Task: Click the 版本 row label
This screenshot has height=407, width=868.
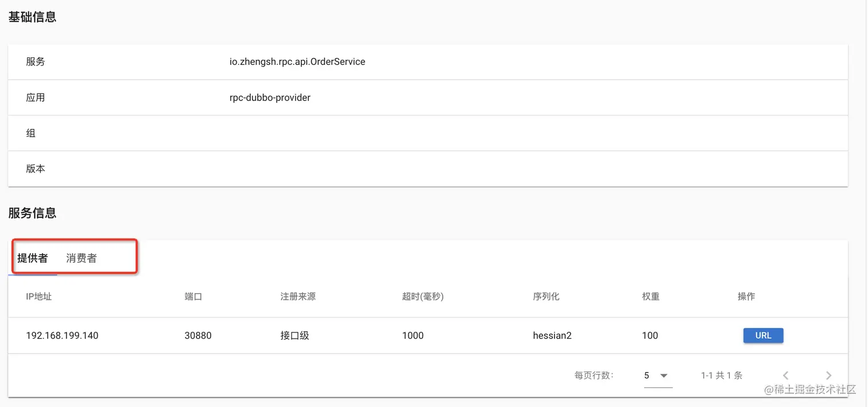Action: [36, 169]
